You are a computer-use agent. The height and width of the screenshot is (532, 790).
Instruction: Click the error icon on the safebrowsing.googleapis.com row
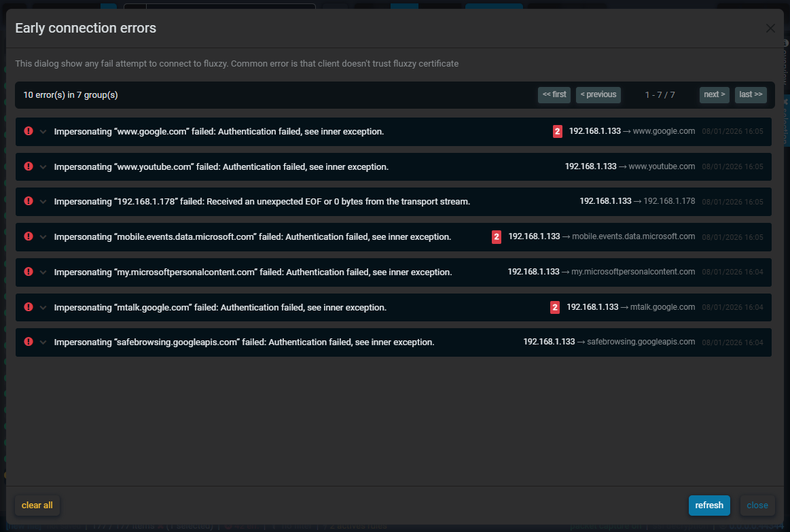tap(28, 342)
